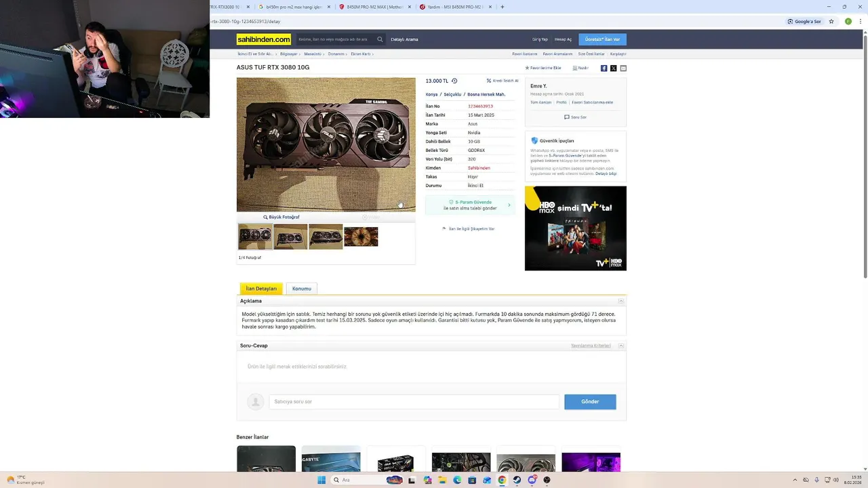Click the sahibinden.com logo

264,39
